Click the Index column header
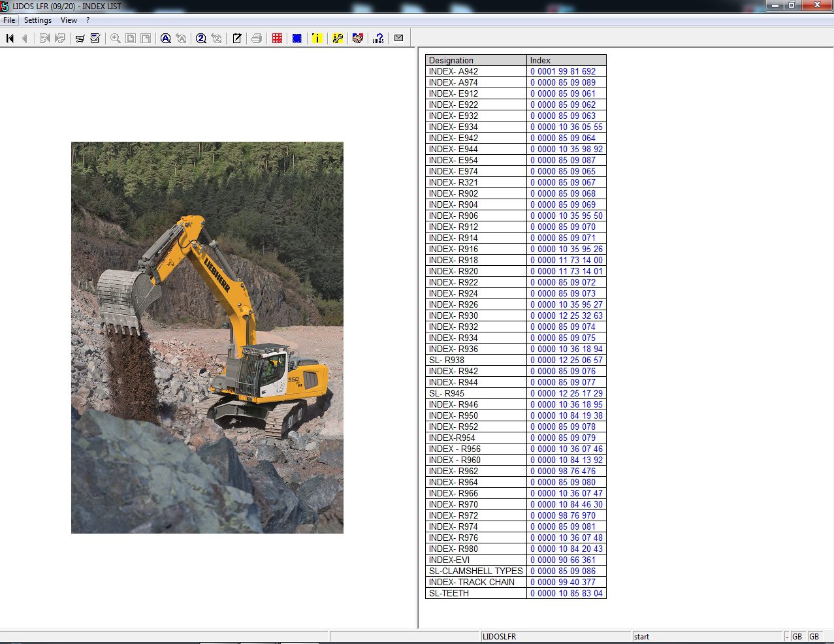834x644 pixels. [566, 60]
